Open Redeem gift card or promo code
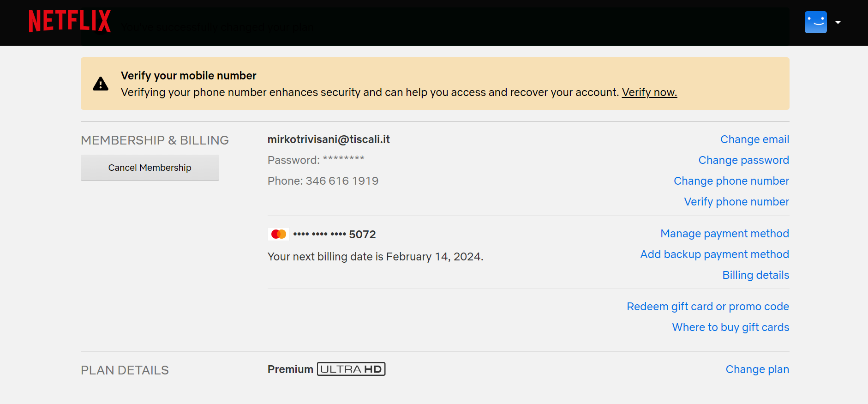Screen dimensions: 868x404 707,307
